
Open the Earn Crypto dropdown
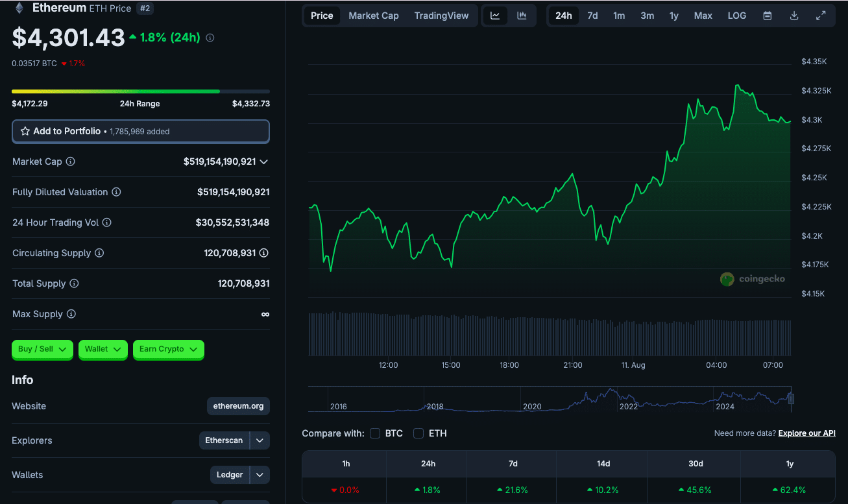(169, 349)
